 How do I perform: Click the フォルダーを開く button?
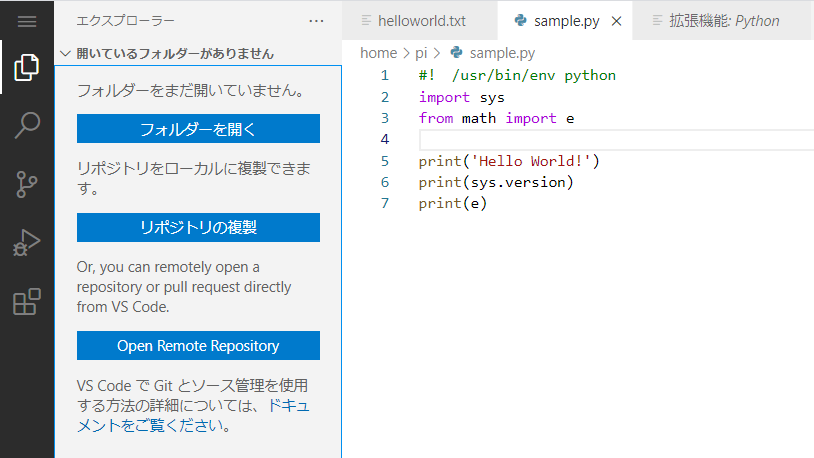coord(198,129)
